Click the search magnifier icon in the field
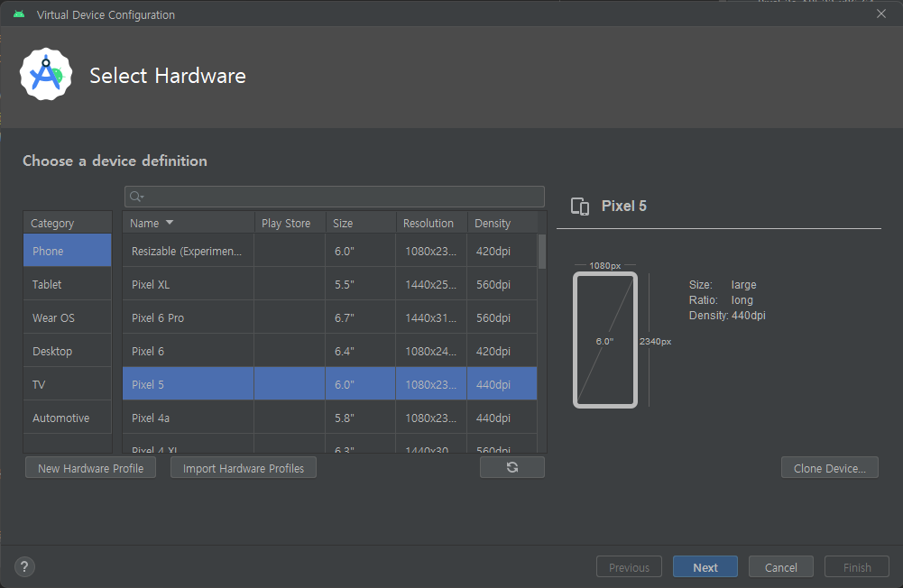The width and height of the screenshot is (903, 588). tap(136, 197)
